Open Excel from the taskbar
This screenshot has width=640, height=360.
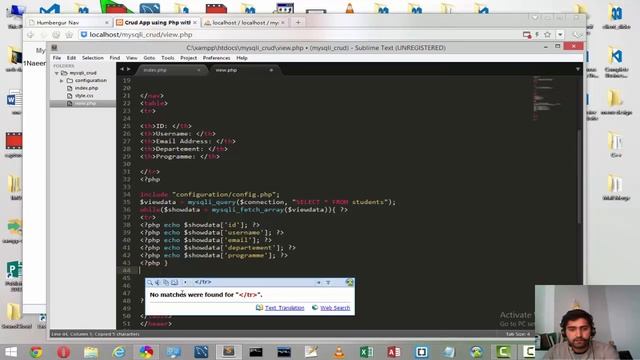[367, 352]
